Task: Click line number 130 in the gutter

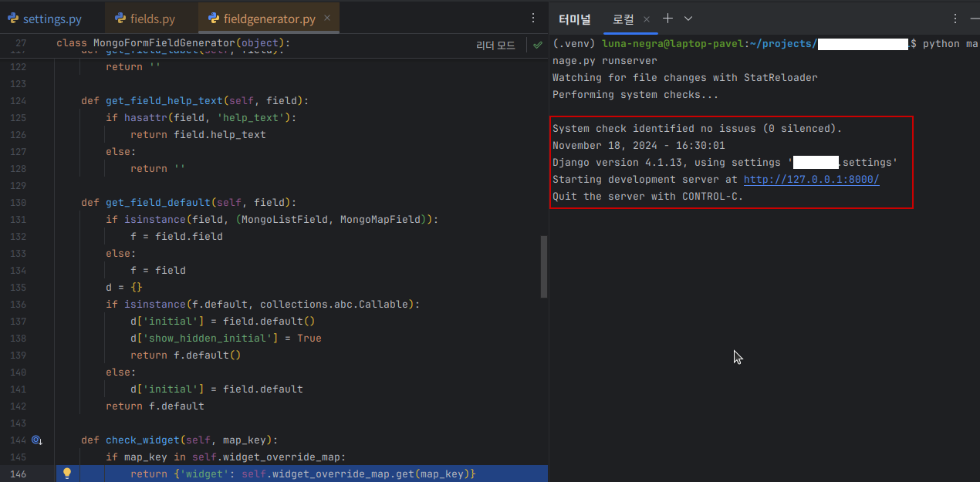Action: tap(19, 203)
